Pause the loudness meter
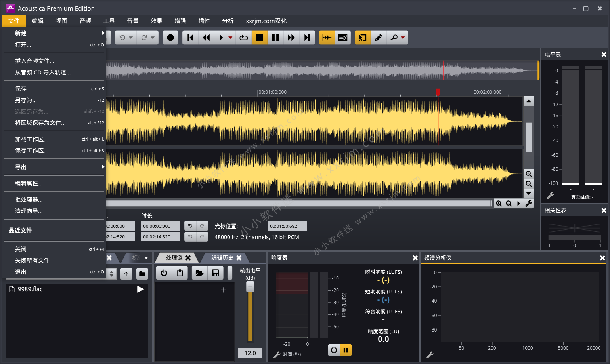This screenshot has height=364, width=610. click(x=346, y=350)
